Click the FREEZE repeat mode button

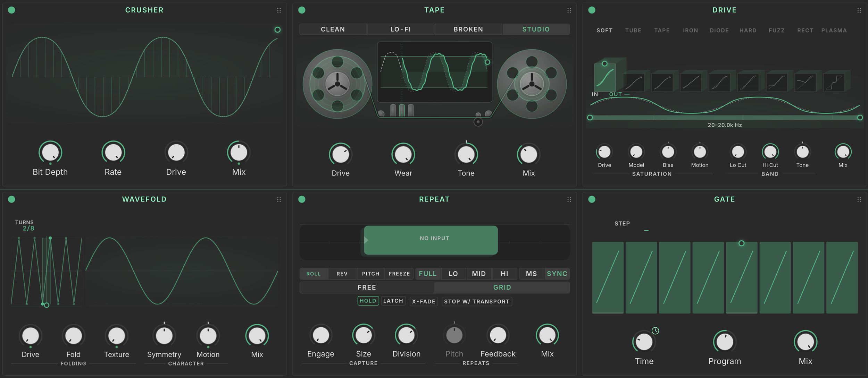click(x=399, y=274)
